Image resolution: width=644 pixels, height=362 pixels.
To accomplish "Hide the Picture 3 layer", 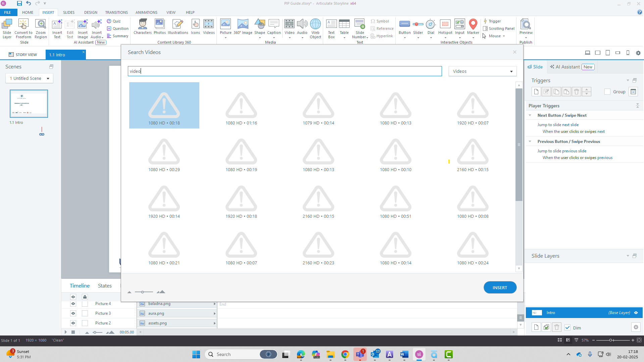I will (73, 313).
